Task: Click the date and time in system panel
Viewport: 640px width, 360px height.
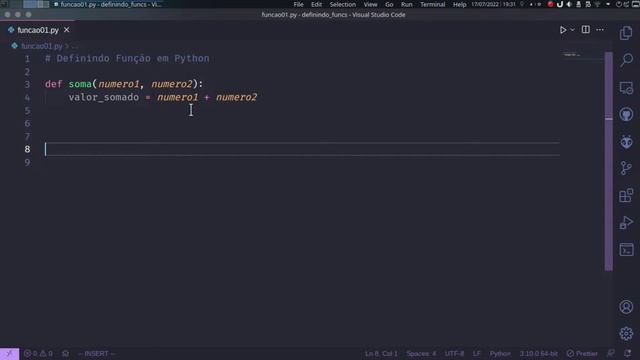Action: coord(493,4)
